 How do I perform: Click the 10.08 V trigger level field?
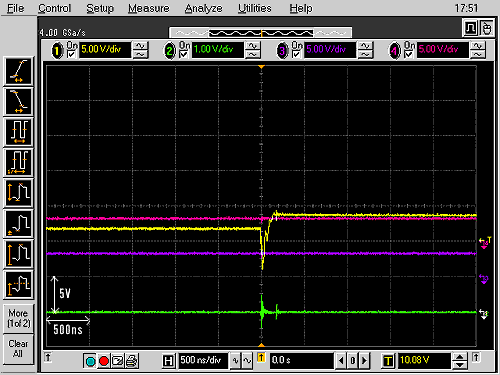[424, 361]
